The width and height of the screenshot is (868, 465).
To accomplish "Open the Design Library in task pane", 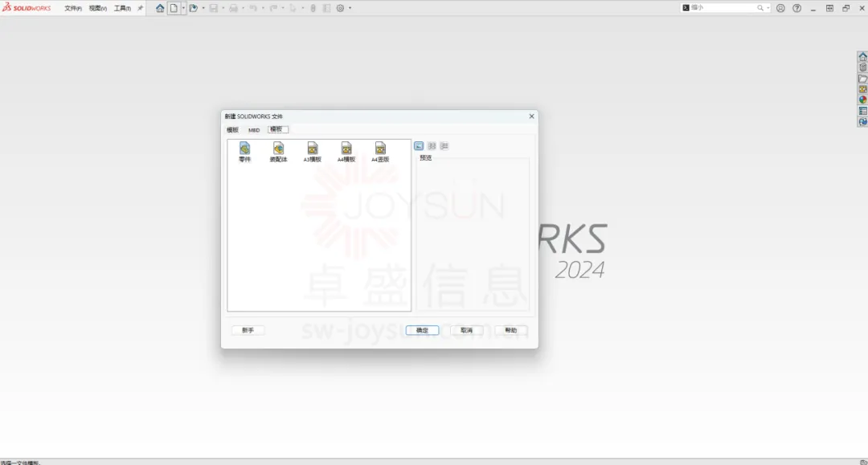I will (x=862, y=67).
